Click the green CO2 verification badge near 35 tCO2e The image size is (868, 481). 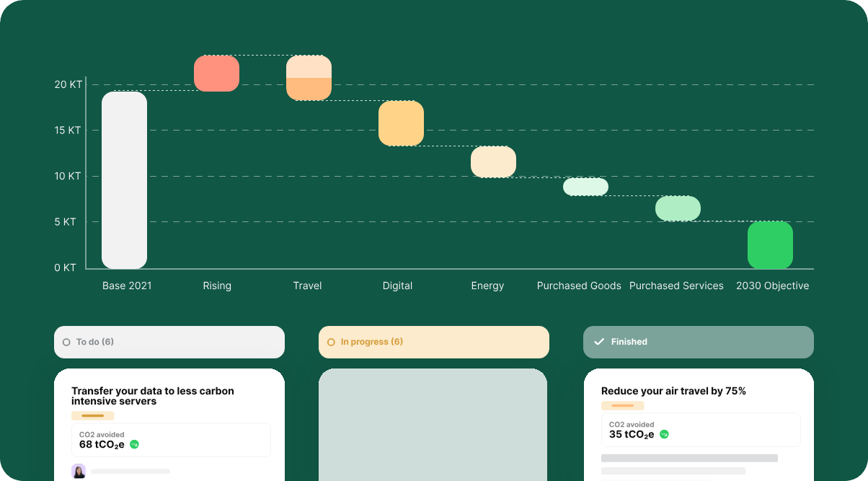[x=665, y=434]
